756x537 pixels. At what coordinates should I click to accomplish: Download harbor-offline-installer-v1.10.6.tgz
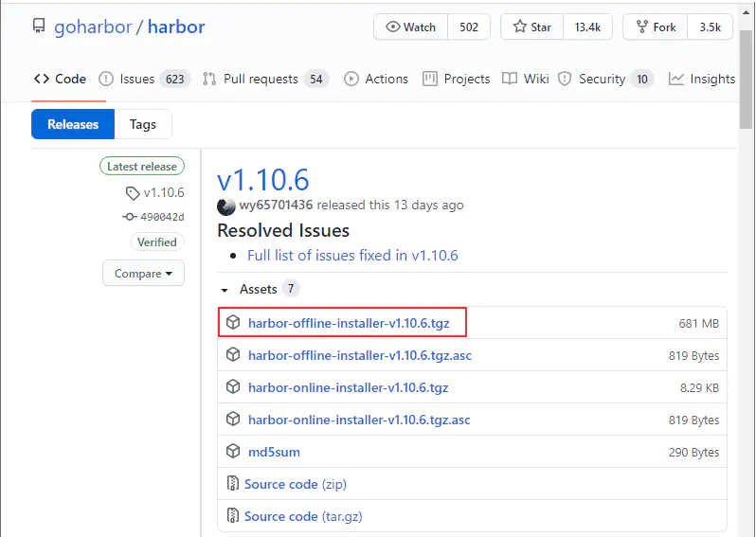click(349, 323)
